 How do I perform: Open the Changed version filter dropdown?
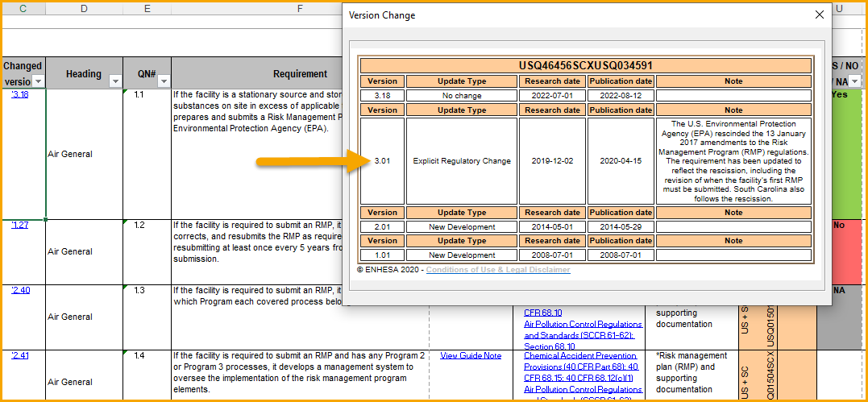[x=38, y=82]
